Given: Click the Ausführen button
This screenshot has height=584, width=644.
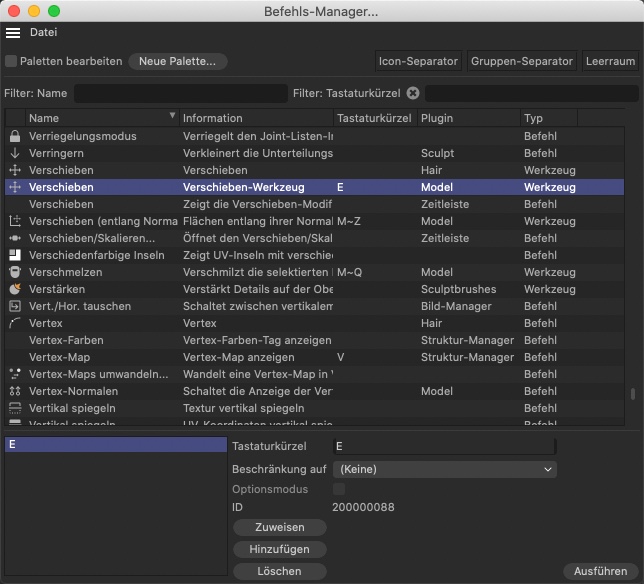Looking at the screenshot, I should click(600, 571).
